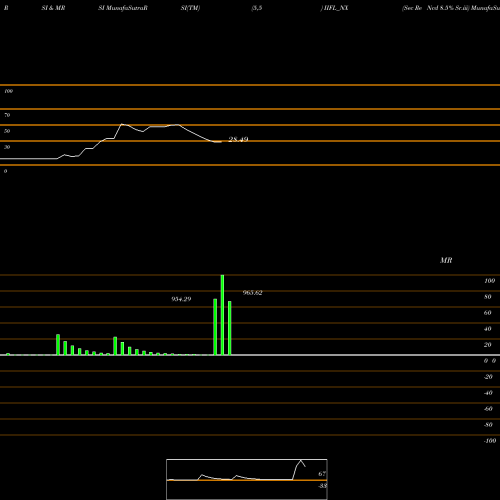Select the 'SI MunafaSutraR' header label
The height and width of the screenshot is (500, 500).
click(123, 8)
